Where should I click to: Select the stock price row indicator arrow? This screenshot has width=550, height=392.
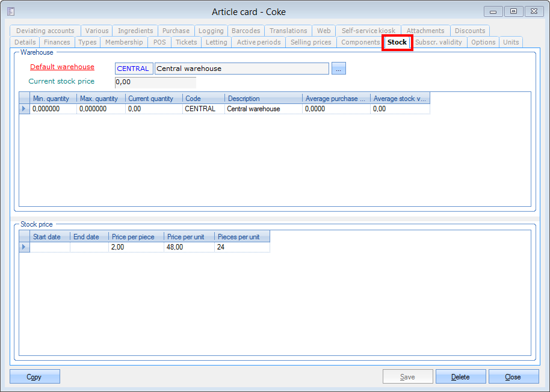(x=24, y=247)
